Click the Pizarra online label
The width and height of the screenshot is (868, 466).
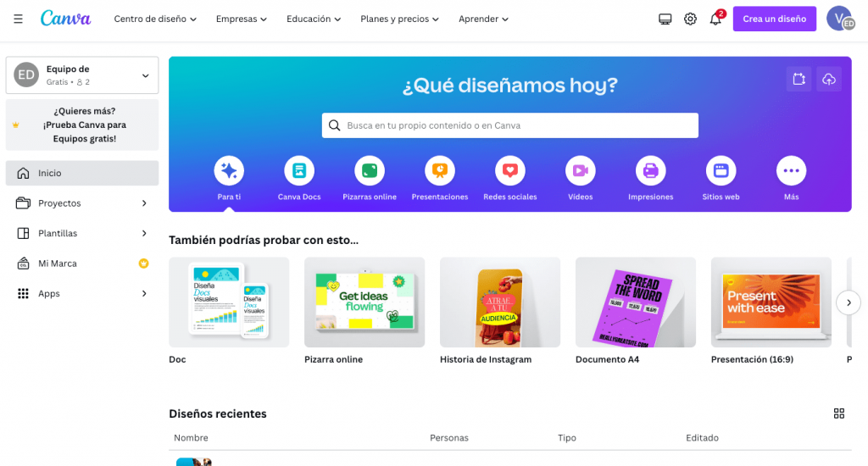pyautogui.click(x=333, y=360)
